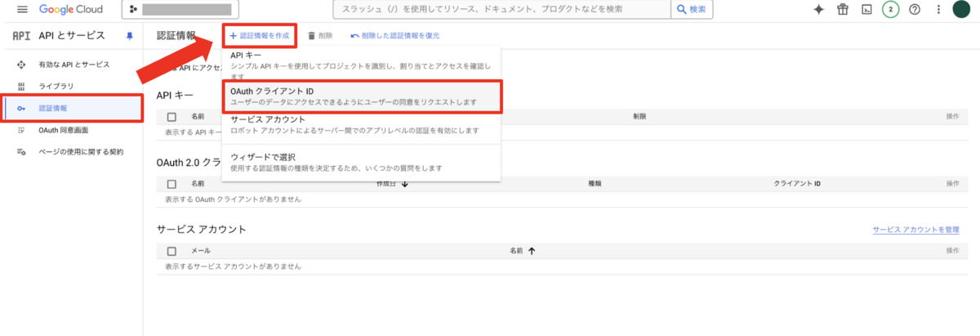The height and width of the screenshot is (336, 980).
Task: Open the user account avatar
Action: (x=962, y=9)
